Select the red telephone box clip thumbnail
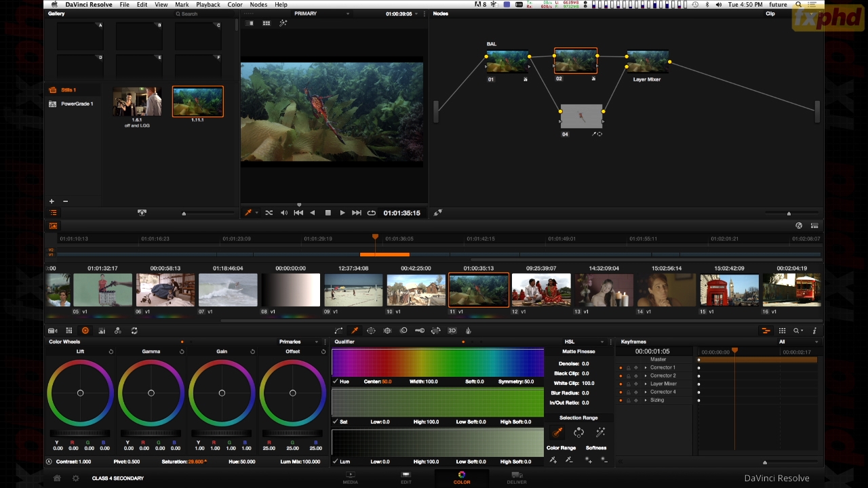The width and height of the screenshot is (868, 488). tap(729, 290)
